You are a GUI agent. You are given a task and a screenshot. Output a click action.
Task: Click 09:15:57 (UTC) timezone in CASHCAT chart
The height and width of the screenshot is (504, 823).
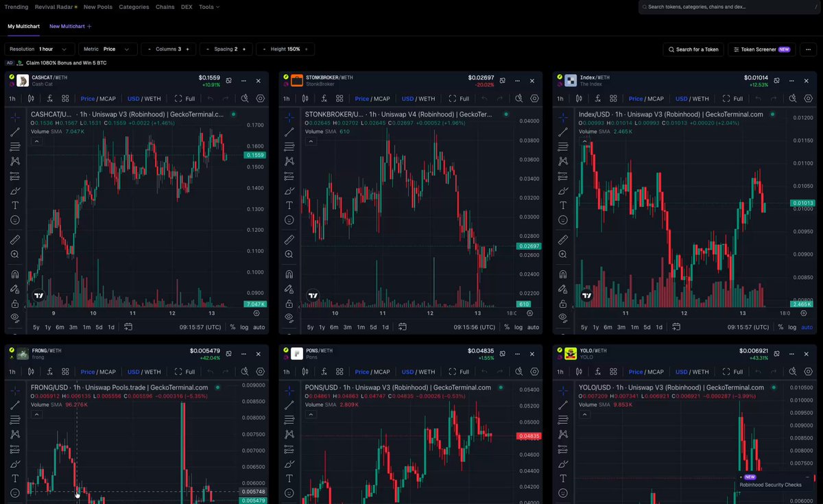[200, 327]
